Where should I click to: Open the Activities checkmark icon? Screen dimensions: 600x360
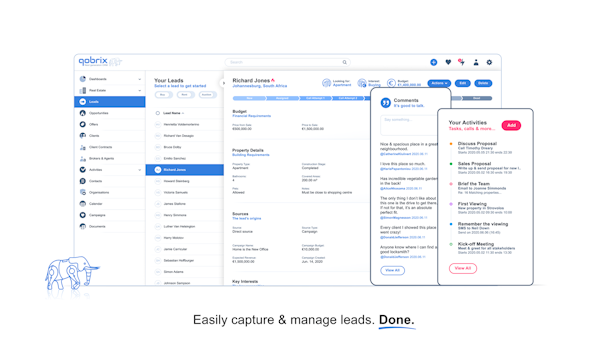[83, 170]
